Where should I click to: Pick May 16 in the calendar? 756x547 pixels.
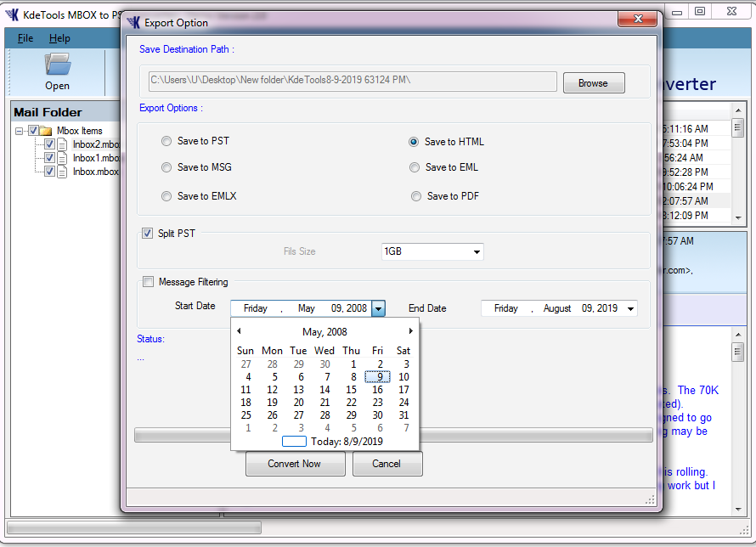(377, 390)
